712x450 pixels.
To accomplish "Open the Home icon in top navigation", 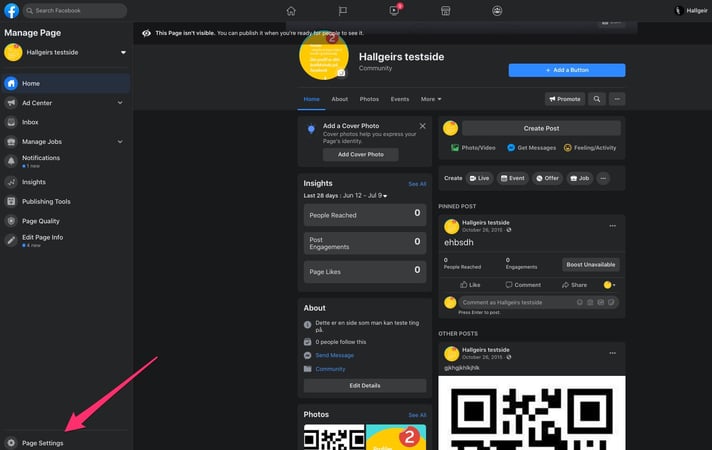I will tap(291, 10).
